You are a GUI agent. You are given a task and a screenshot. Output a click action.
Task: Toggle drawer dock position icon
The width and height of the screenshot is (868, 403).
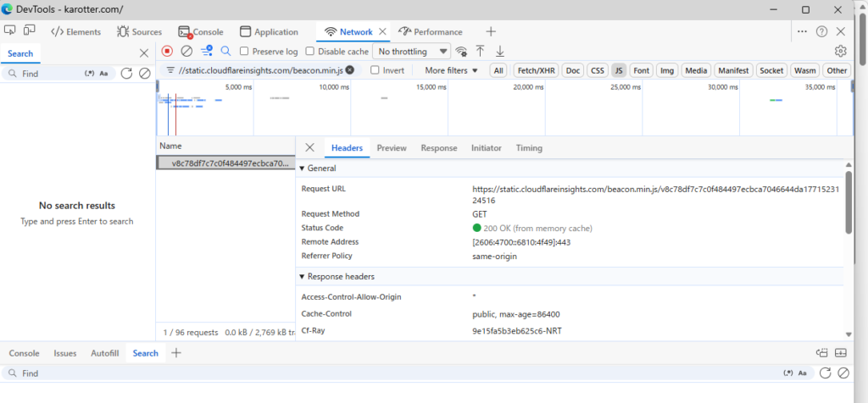click(x=822, y=353)
